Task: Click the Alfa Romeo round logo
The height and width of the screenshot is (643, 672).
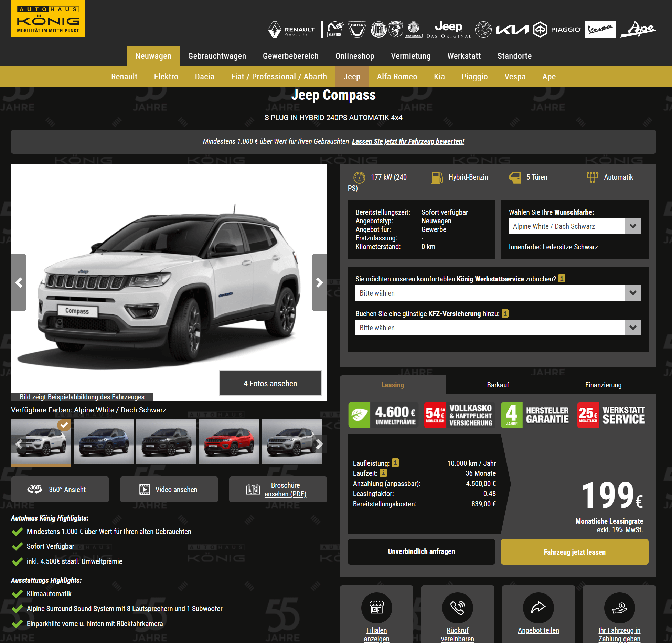Action: pyautogui.click(x=483, y=30)
